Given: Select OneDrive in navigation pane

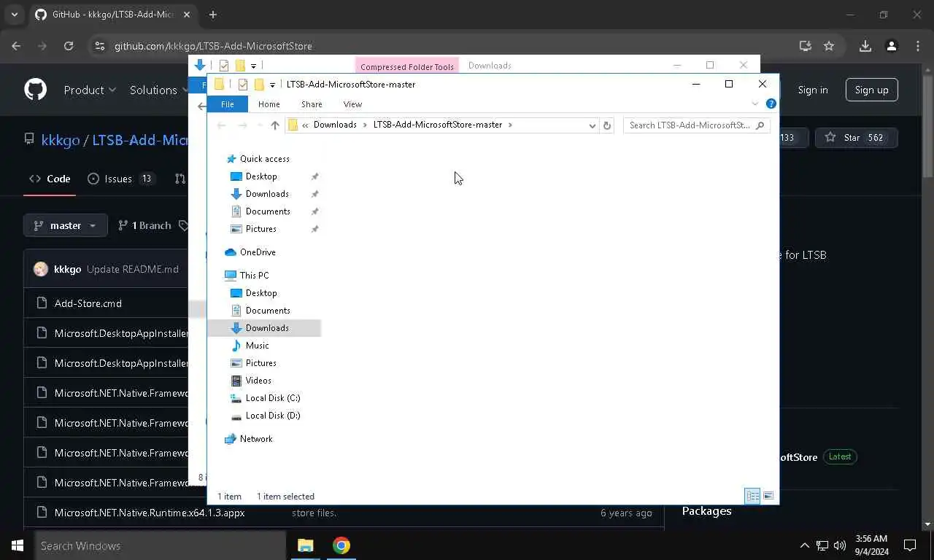Looking at the screenshot, I should 258,252.
